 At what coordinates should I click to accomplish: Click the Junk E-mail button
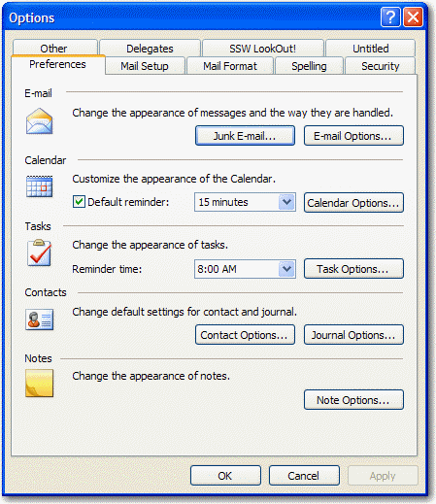coord(245,136)
